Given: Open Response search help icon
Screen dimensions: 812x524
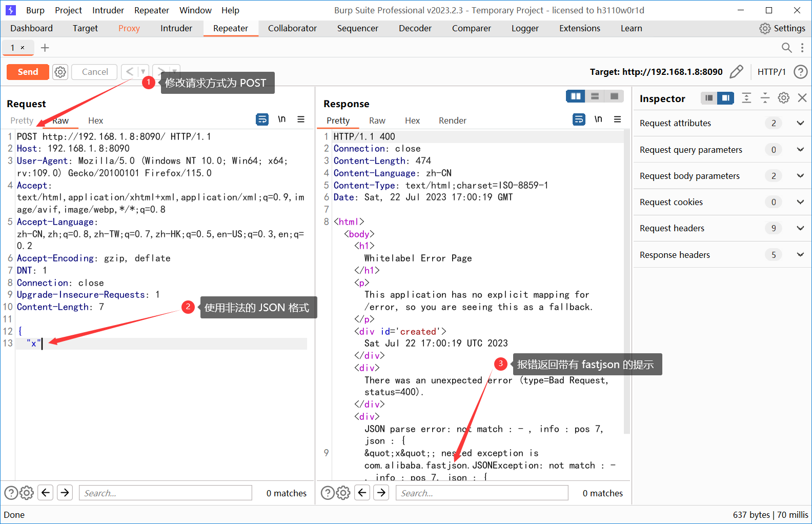Looking at the screenshot, I should [328, 493].
